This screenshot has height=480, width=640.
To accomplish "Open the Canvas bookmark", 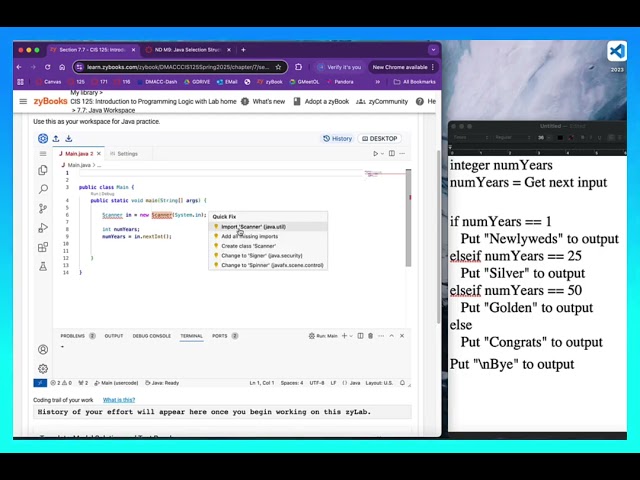I will 49,82.
